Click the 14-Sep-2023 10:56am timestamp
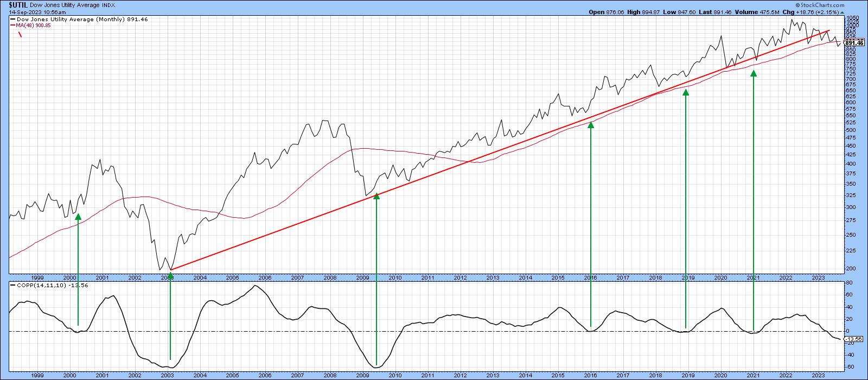The width and height of the screenshot is (868, 380). click(x=34, y=11)
